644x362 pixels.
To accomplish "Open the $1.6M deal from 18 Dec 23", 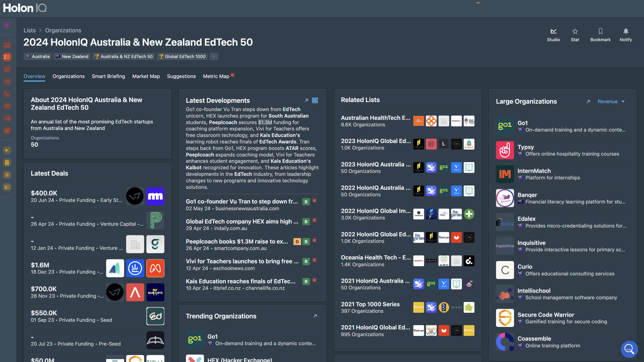I will [98, 268].
